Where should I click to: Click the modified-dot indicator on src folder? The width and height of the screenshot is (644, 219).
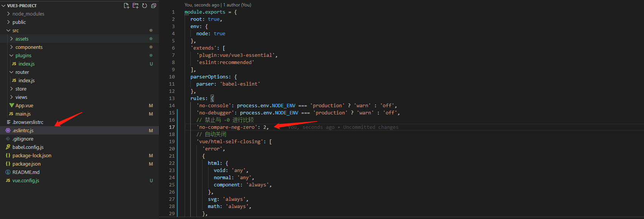tap(151, 30)
